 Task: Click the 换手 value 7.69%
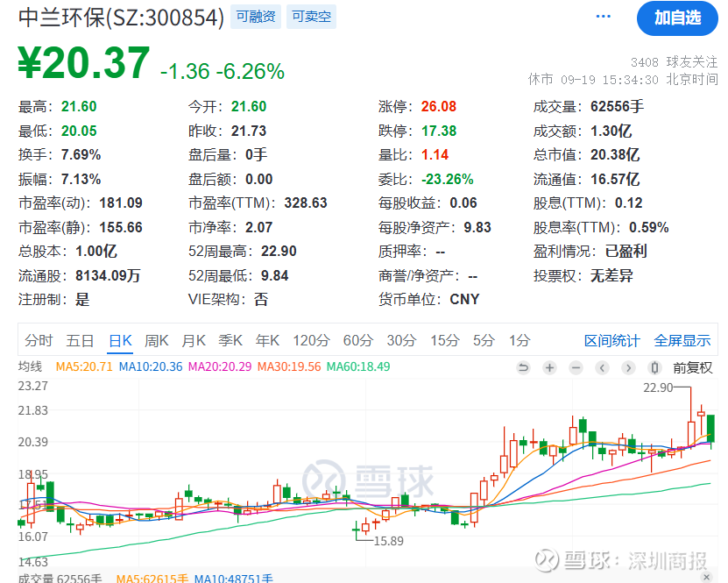pyautogui.click(x=81, y=154)
